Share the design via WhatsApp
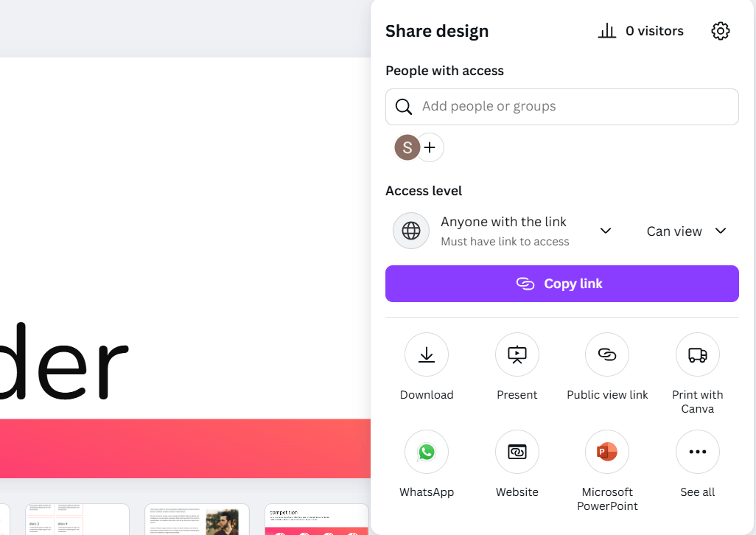Screen dimensions: 756x535 click(426, 452)
